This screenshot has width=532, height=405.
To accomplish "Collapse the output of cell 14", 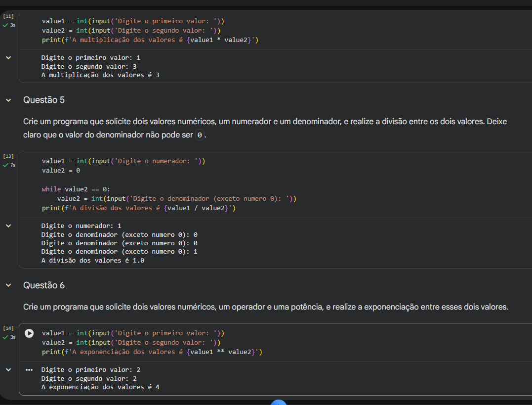I will (8, 370).
